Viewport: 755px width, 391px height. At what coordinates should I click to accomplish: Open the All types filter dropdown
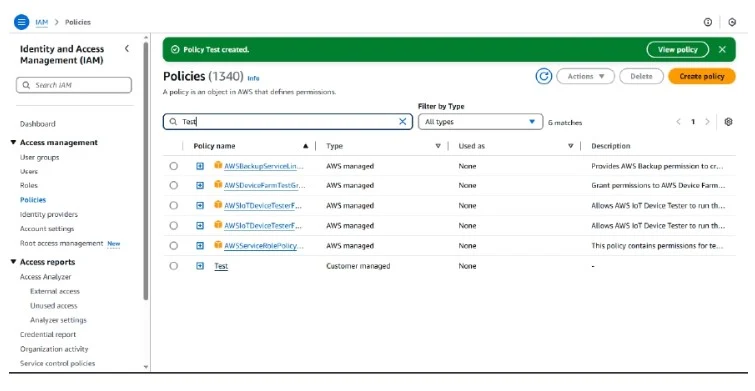pyautogui.click(x=480, y=122)
